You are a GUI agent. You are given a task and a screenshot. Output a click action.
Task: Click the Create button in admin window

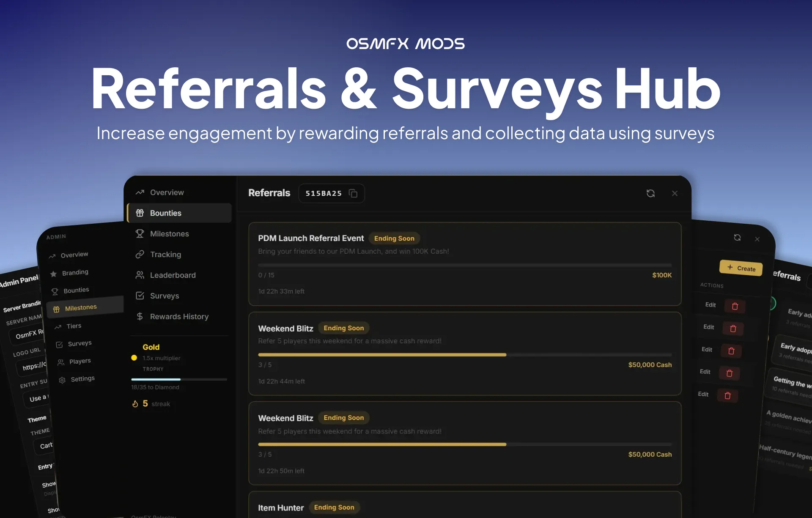[741, 268]
